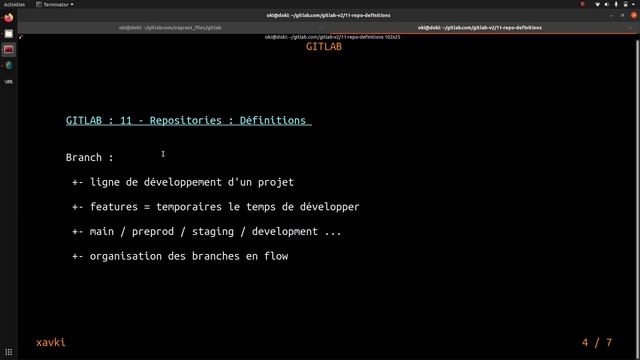The image size is (640, 360).
Task: Click the red recording indicator in top bar
Action: click(x=582, y=4)
